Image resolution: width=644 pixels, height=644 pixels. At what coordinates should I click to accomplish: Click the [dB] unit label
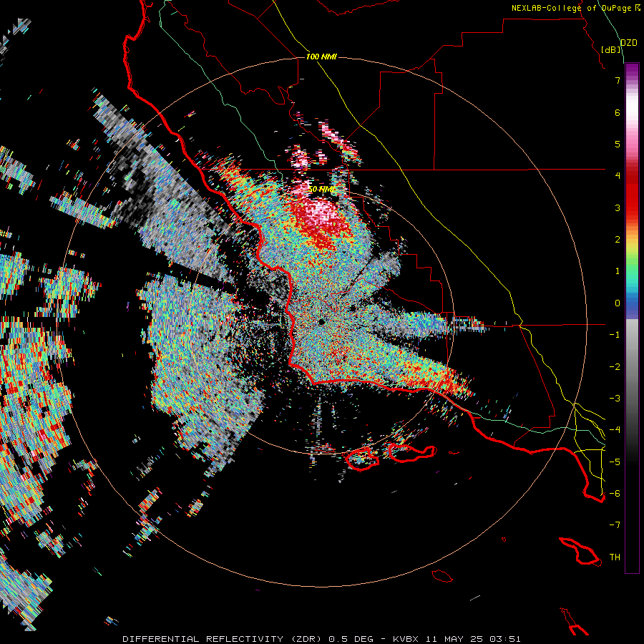tap(611, 49)
